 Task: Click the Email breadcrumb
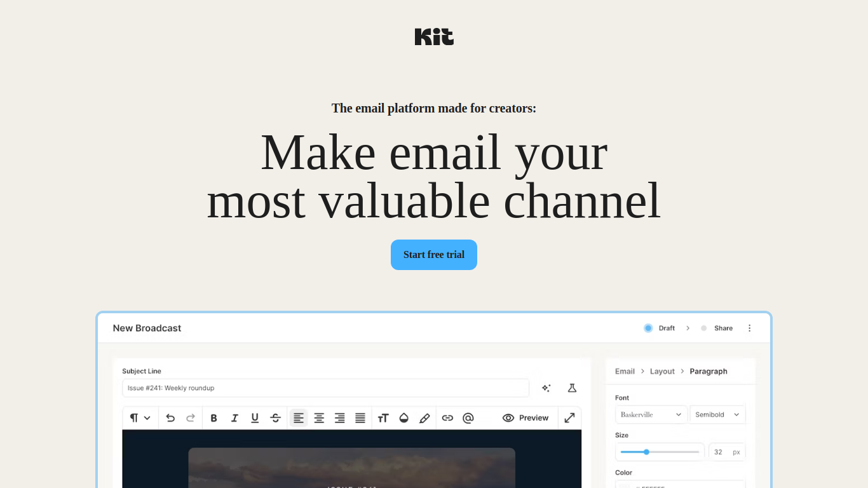coord(625,371)
